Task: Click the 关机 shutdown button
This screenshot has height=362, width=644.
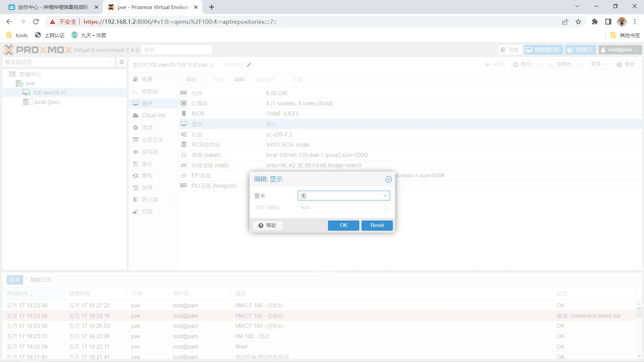Action: (522, 64)
